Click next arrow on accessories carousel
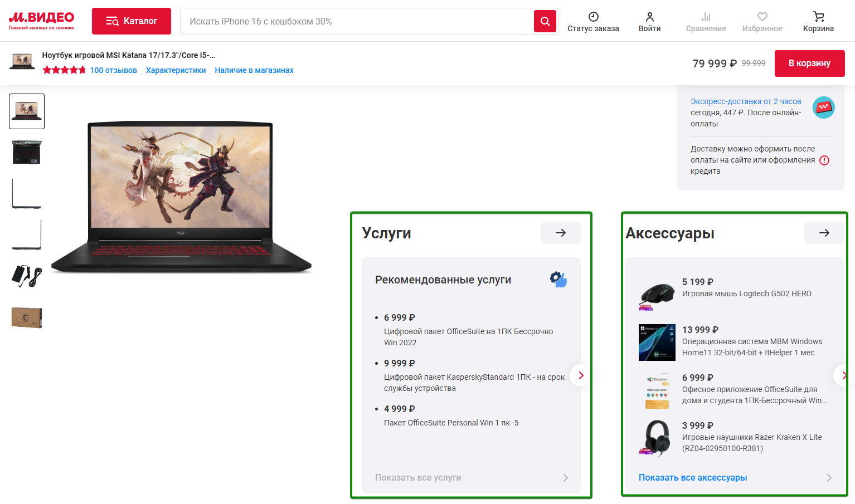 844,375
